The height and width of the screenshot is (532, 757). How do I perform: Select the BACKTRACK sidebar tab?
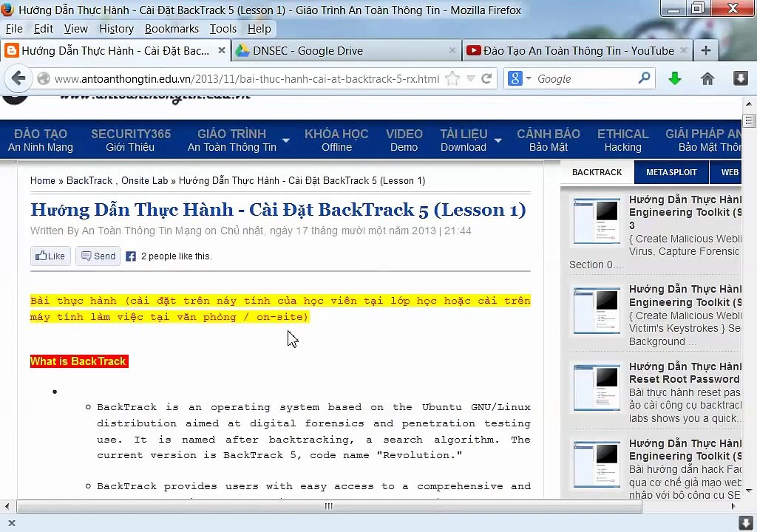[597, 172]
